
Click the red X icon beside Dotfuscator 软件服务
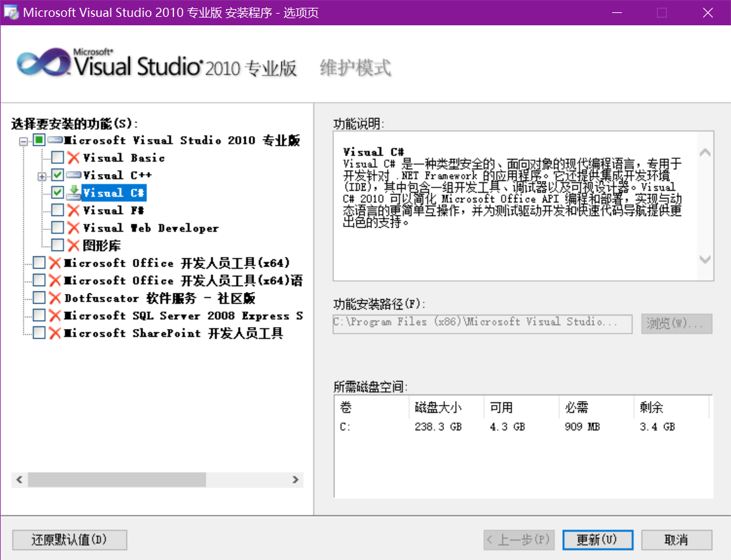click(55, 298)
